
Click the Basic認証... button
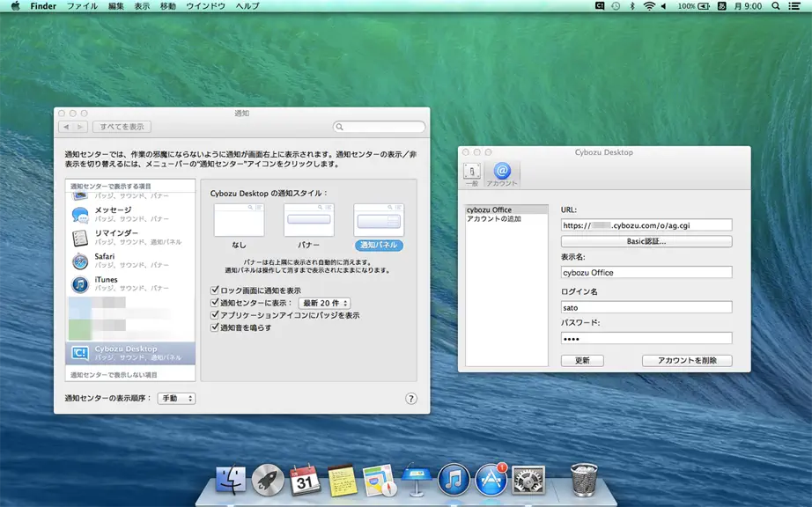pos(646,241)
